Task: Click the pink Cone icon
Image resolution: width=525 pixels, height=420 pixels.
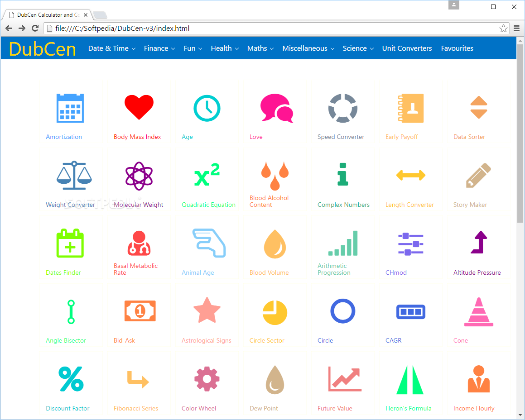Action: tap(479, 312)
